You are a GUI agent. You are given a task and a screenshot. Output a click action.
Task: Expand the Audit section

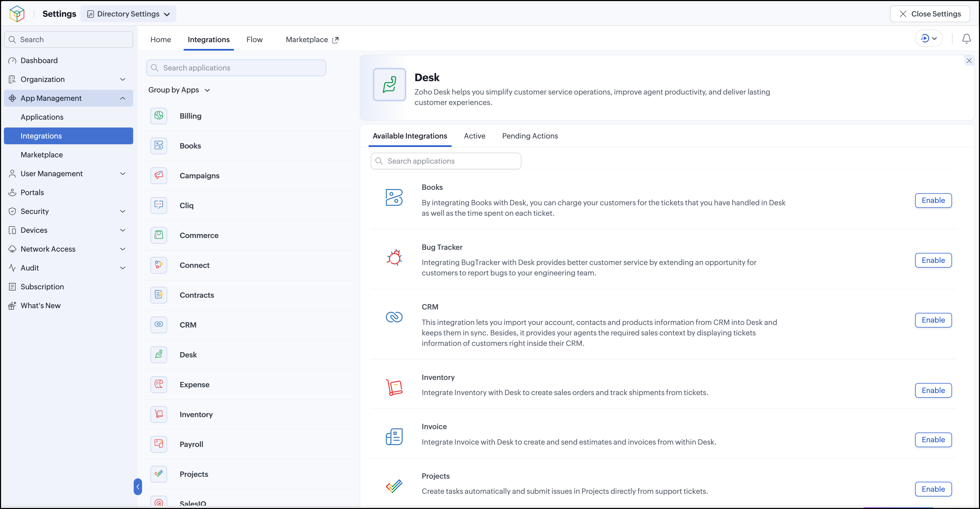pyautogui.click(x=122, y=268)
